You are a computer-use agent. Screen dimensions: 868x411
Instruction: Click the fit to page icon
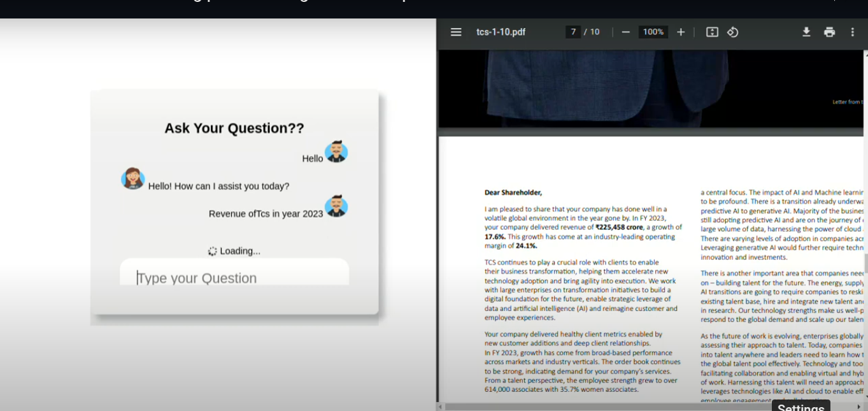click(x=712, y=32)
